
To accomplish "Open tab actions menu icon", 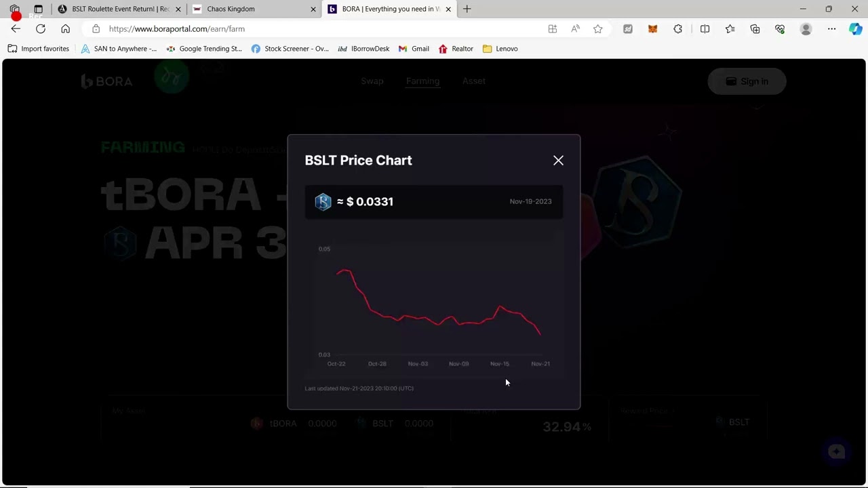I will [38, 9].
